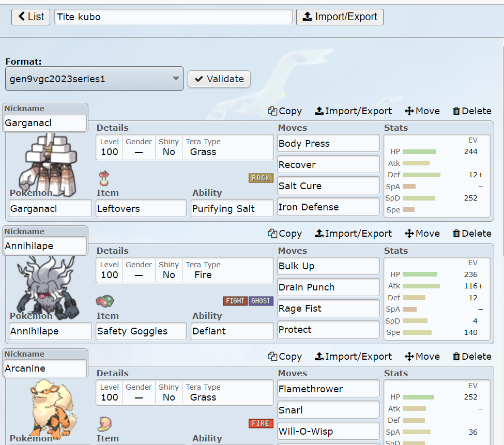Import/Export the Garganacl set
This screenshot has height=445, width=504.
[353, 111]
